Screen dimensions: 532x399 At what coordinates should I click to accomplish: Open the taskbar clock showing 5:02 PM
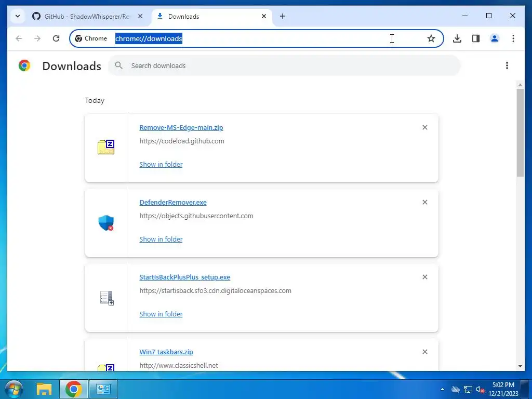pyautogui.click(x=503, y=389)
